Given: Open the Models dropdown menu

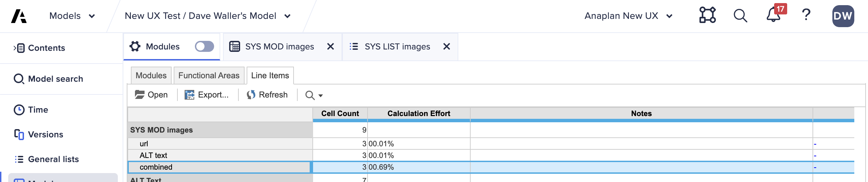Looking at the screenshot, I should tap(72, 16).
